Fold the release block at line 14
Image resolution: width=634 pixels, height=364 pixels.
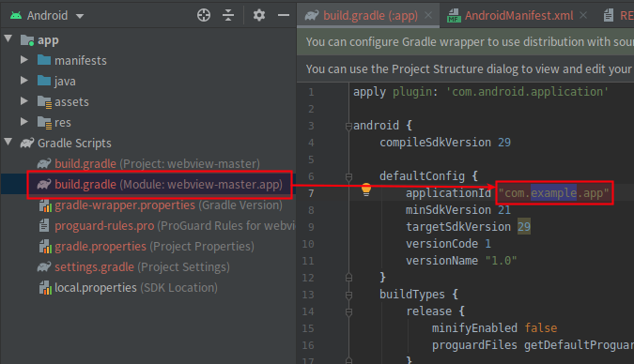348,312
